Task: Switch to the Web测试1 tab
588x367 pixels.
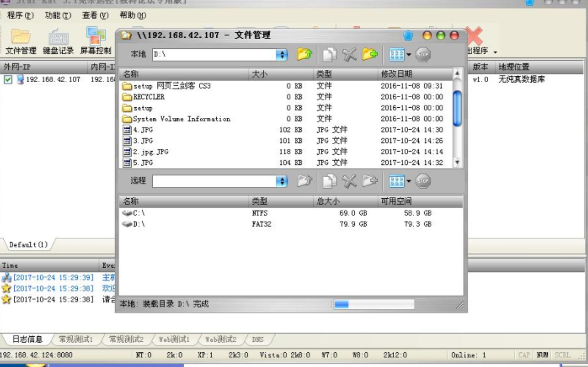Action: (x=174, y=339)
